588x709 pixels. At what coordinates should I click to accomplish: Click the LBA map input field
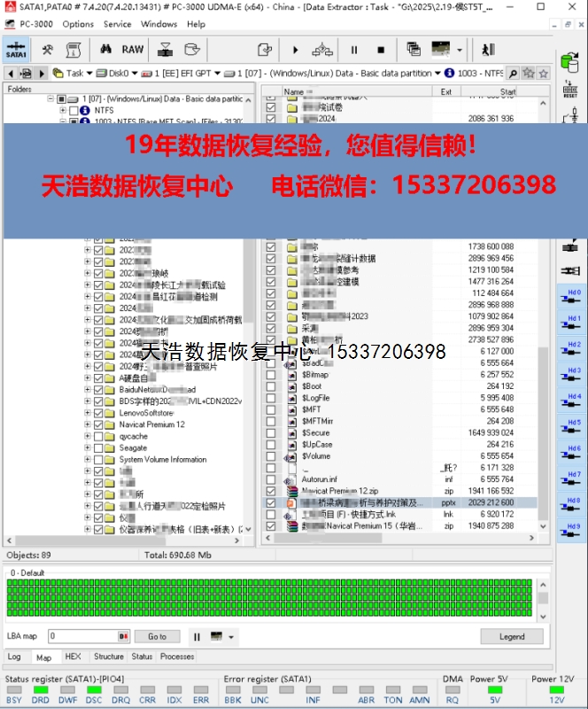[81, 636]
